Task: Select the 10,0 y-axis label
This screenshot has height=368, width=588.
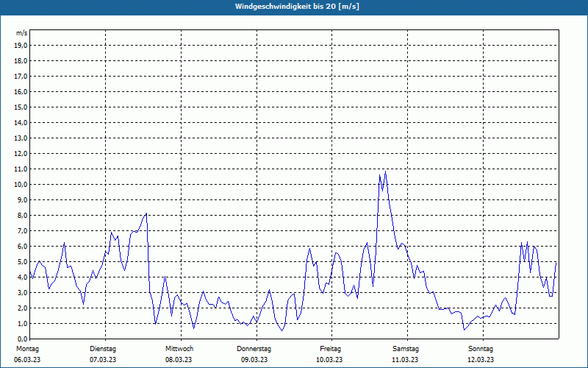Action: [x=21, y=185]
